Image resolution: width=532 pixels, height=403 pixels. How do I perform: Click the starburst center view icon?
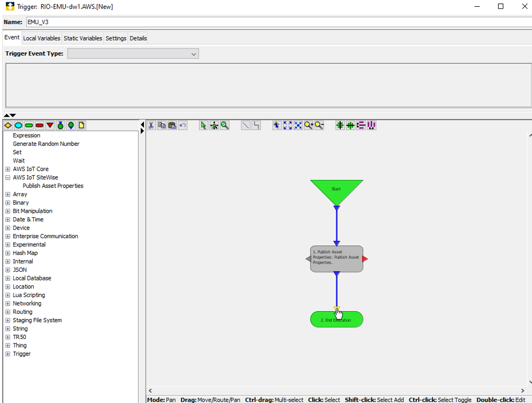pos(277,126)
